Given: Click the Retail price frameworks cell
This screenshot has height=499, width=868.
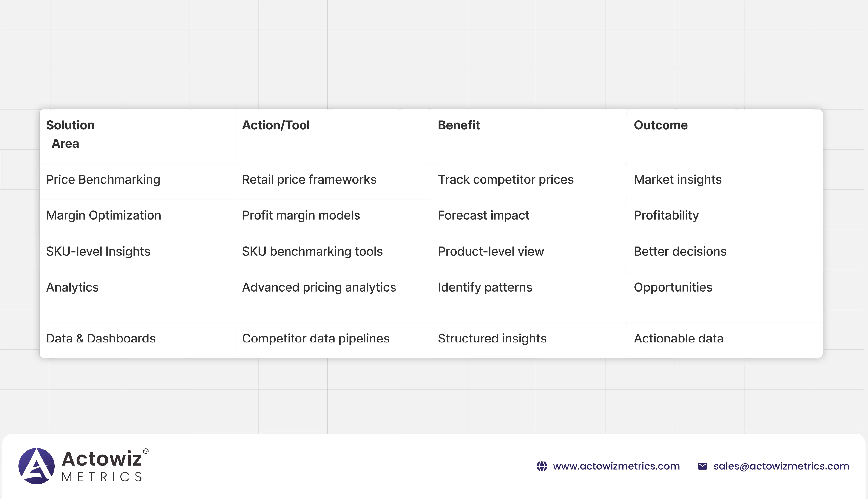Looking at the screenshot, I should [x=309, y=180].
